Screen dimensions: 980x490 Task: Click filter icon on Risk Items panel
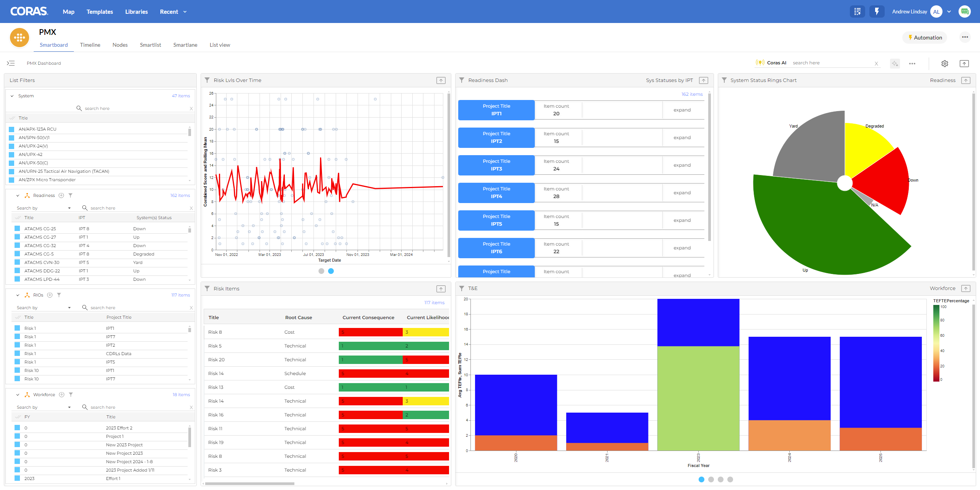207,288
